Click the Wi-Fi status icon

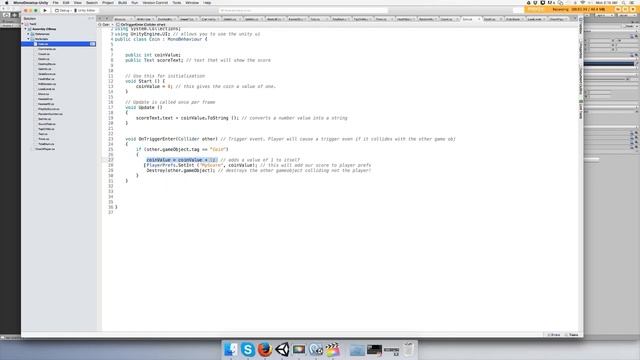click(x=582, y=2)
